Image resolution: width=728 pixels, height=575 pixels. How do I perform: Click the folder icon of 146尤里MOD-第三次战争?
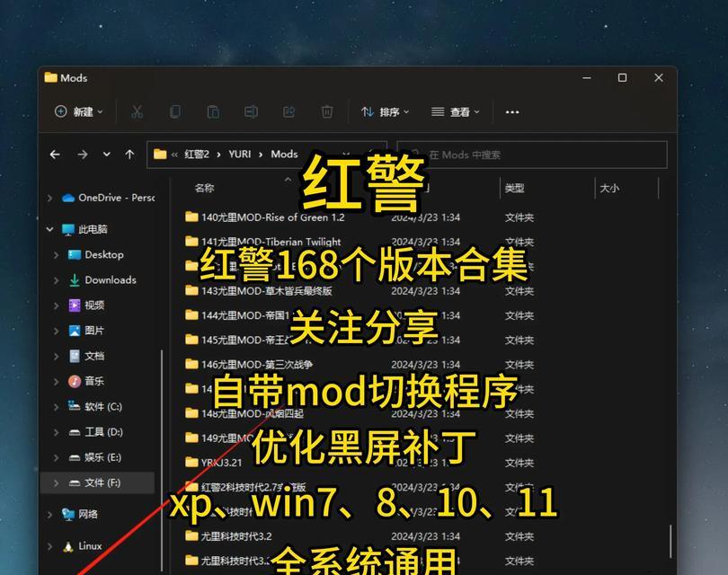pyautogui.click(x=191, y=364)
